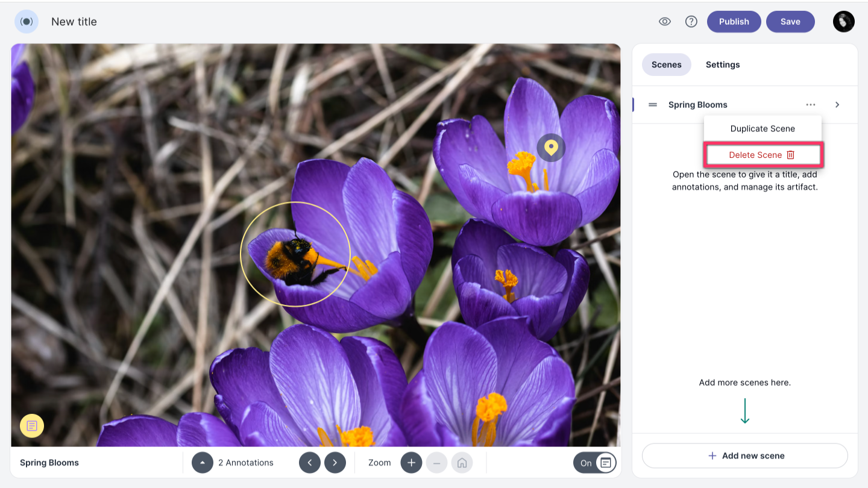868x488 pixels.
Task: Click the yellow note icon on image
Action: pos(32,426)
